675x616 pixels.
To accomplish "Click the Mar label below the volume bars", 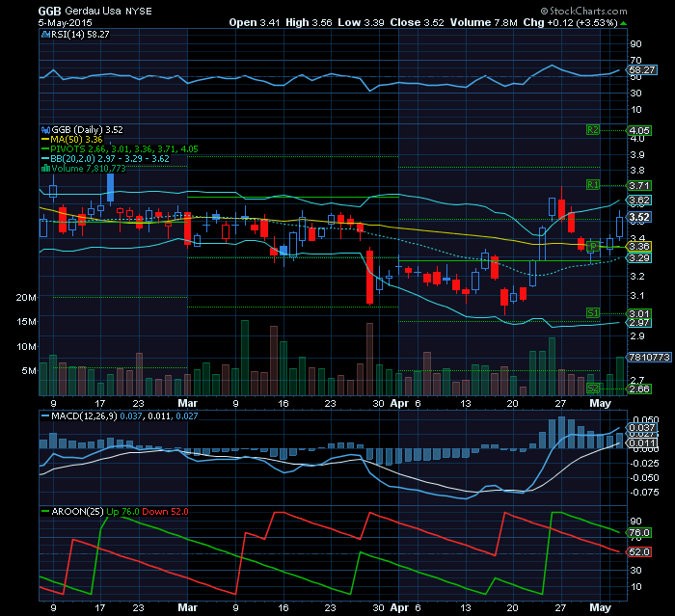I will (x=187, y=403).
